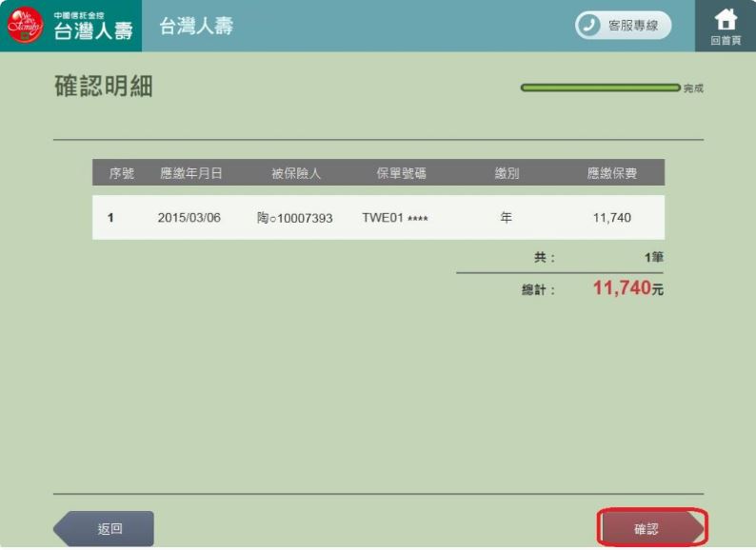Click the 確認明細 page heading

click(104, 87)
